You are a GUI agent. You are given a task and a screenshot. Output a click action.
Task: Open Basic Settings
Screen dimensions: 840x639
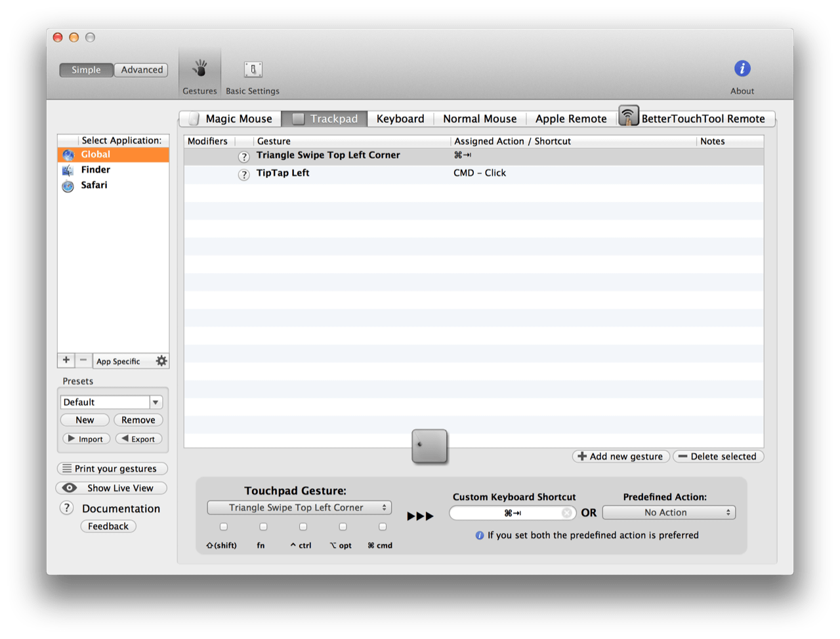point(253,76)
